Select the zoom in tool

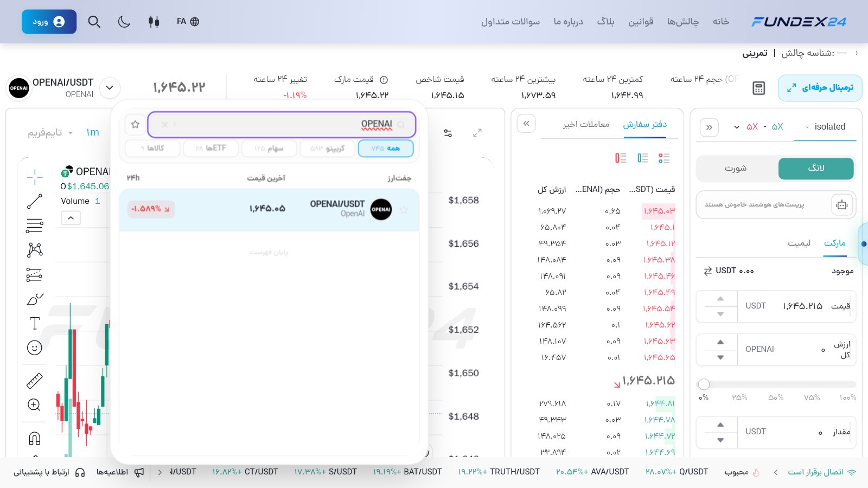click(x=34, y=405)
